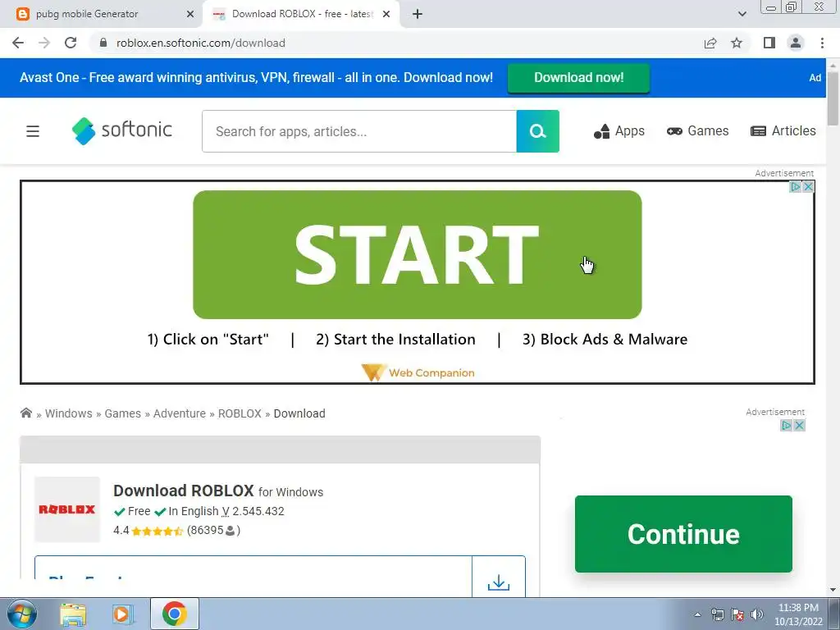Image resolution: width=840 pixels, height=630 pixels.
Task: Click Avast Download now! button
Action: pyautogui.click(x=578, y=78)
